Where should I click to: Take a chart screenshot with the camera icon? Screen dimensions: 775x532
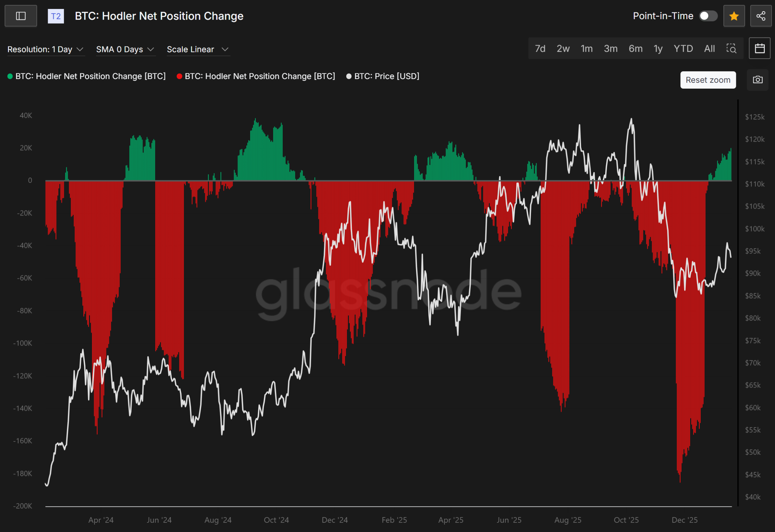coord(757,80)
